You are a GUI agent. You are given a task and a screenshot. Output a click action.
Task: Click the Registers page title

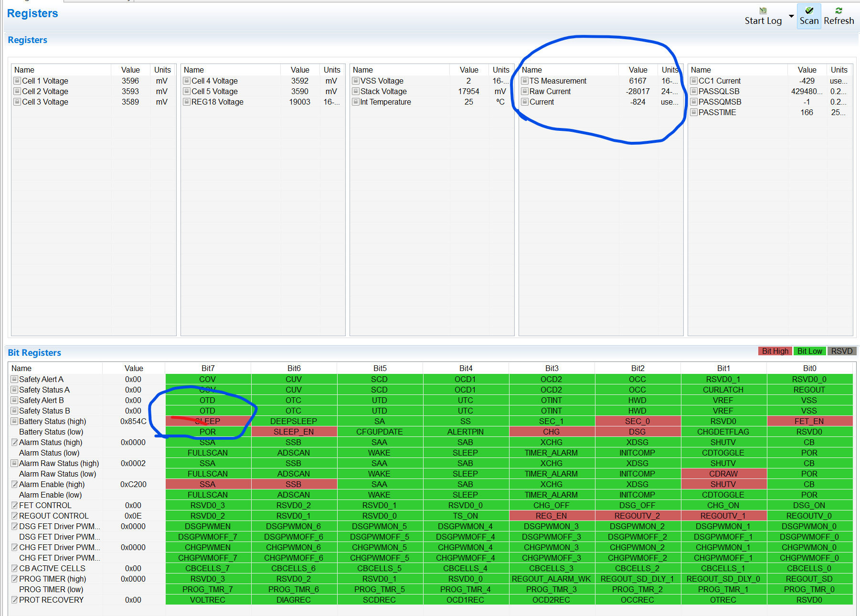32,13
